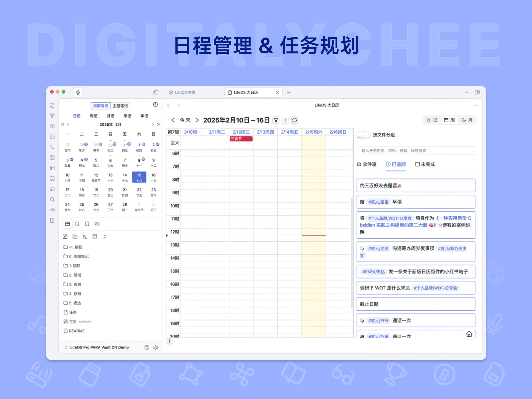Screen dimensions: 532x399
Task: Click the plus icon beside the filter button
Action: [285, 120]
